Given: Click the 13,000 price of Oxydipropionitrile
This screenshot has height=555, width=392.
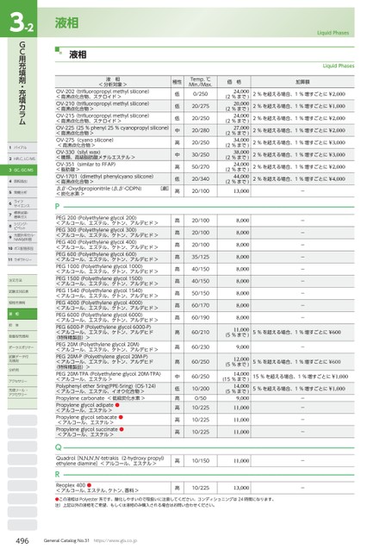Looking at the screenshot, I should [241, 190].
